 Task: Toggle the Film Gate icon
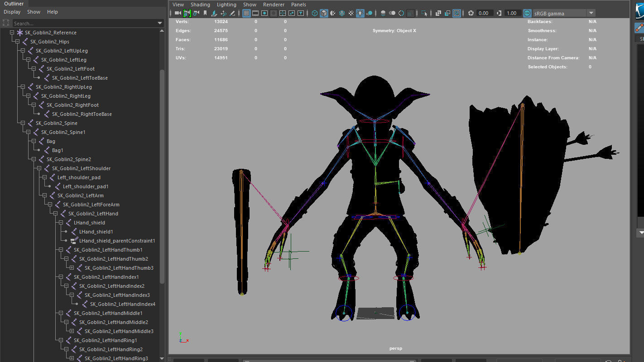pos(255,13)
